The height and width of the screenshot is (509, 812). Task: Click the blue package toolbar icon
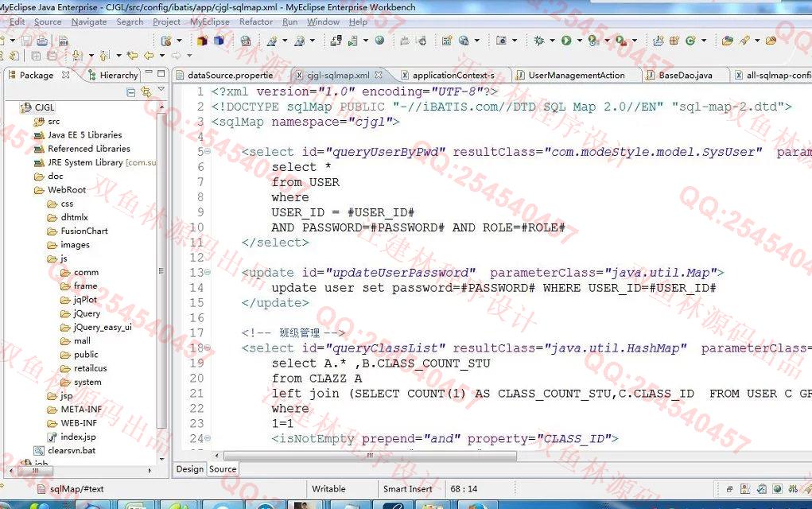click(219, 41)
